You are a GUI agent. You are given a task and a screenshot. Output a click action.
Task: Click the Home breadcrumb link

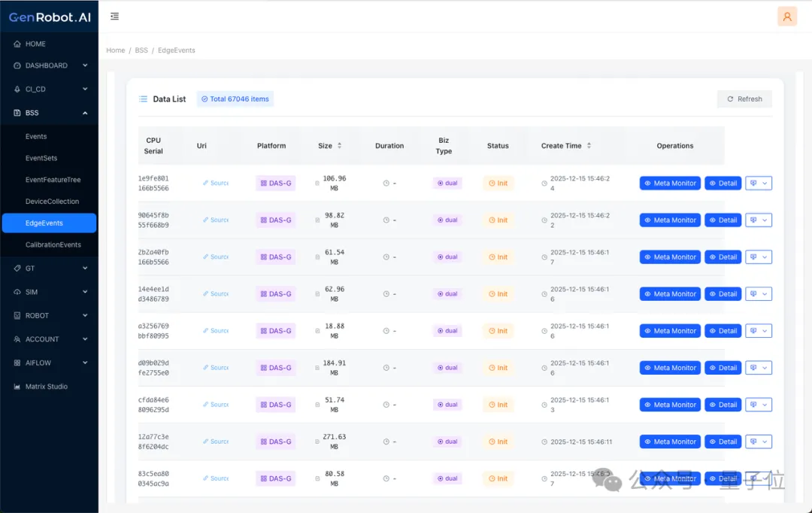[115, 50]
